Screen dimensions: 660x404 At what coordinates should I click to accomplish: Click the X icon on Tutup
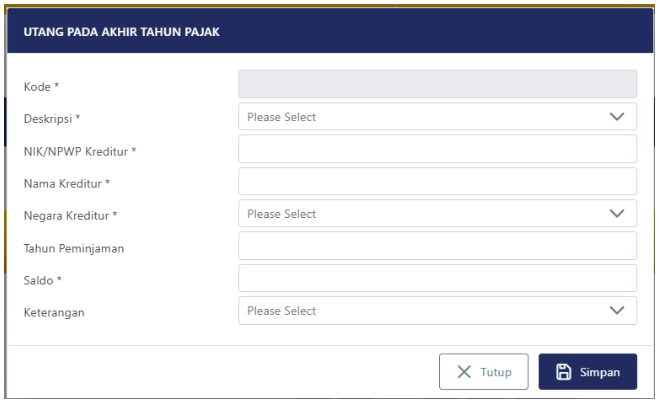click(x=464, y=373)
